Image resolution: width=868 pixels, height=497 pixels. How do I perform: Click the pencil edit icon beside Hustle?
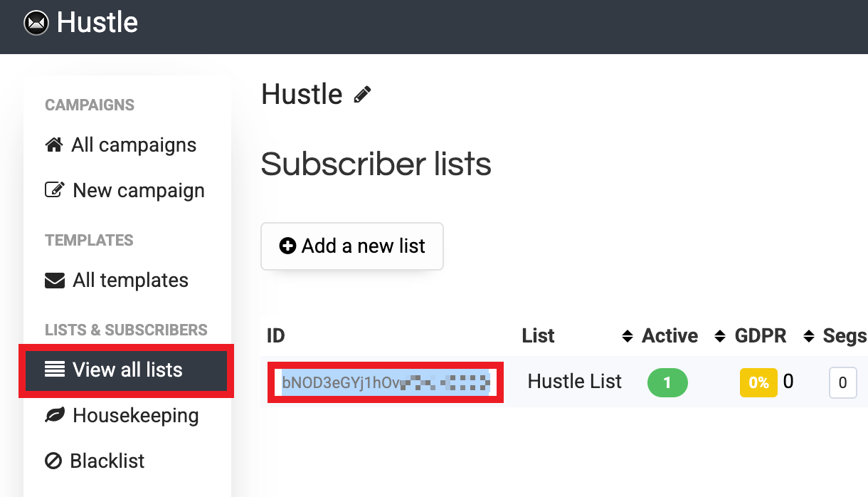[362, 95]
